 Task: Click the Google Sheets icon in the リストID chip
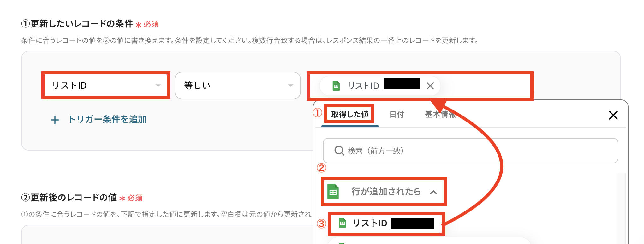(336, 86)
